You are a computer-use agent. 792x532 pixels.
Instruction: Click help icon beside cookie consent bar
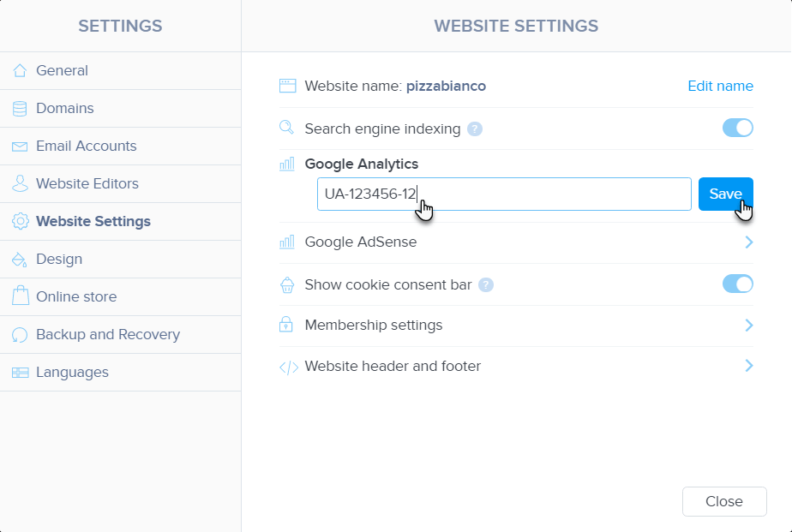pyautogui.click(x=486, y=285)
